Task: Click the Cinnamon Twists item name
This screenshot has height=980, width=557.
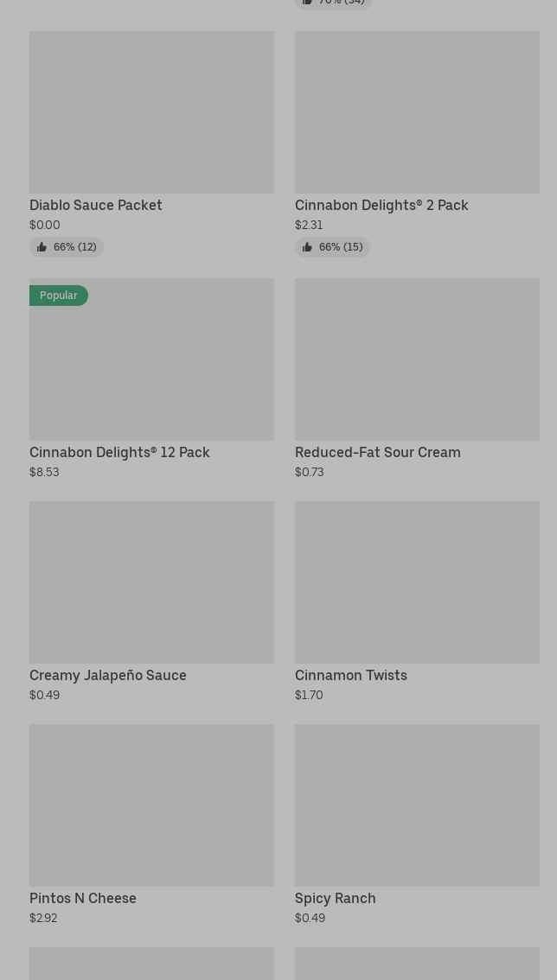Action: [350, 676]
